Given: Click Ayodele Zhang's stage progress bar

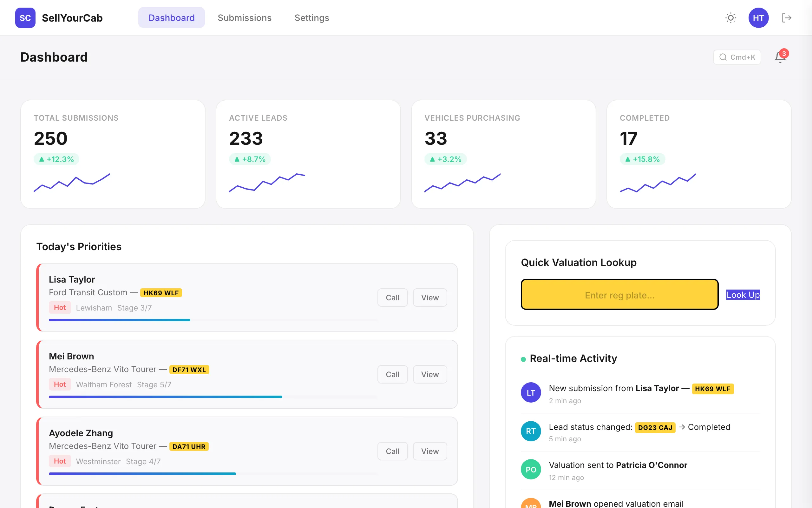Looking at the screenshot, I should 213,474.
